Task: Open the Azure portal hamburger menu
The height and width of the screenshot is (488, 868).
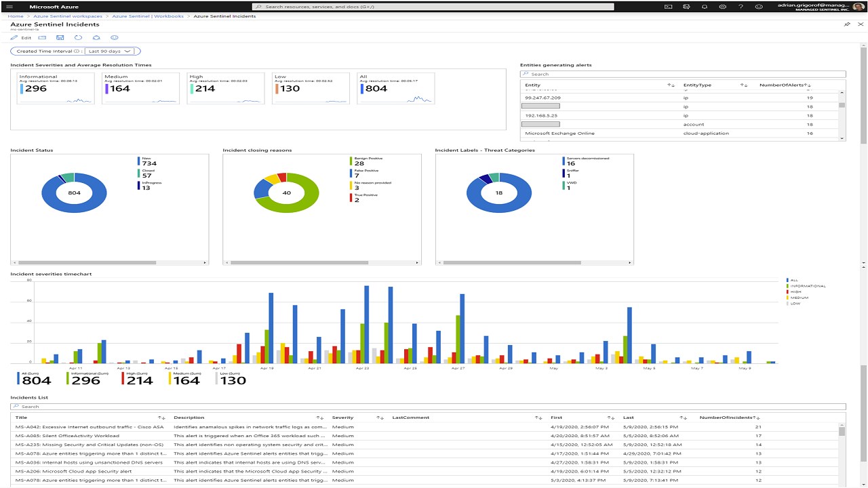Action: (9, 6)
